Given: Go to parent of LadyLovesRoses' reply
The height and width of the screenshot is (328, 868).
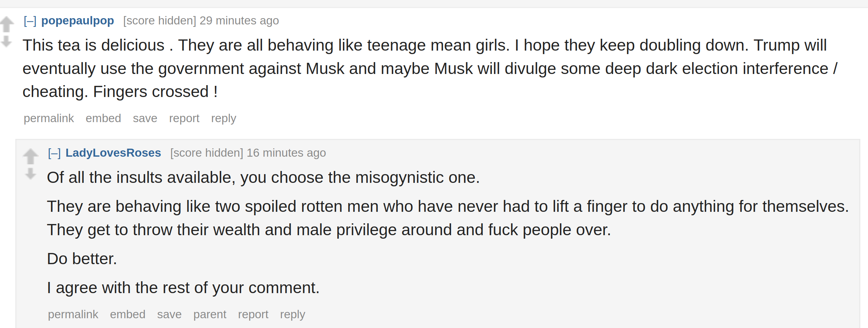Looking at the screenshot, I should pyautogui.click(x=210, y=315).
